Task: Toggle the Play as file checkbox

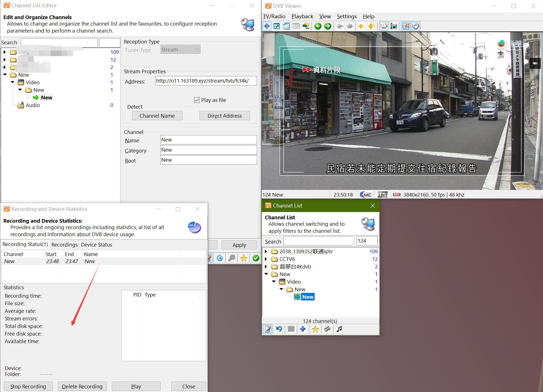Action: click(x=197, y=100)
